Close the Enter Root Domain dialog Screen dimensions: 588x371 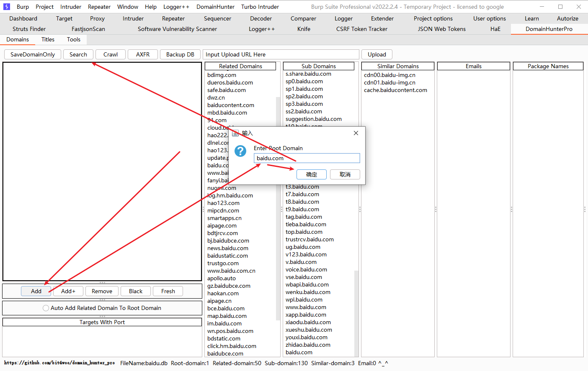click(x=356, y=133)
